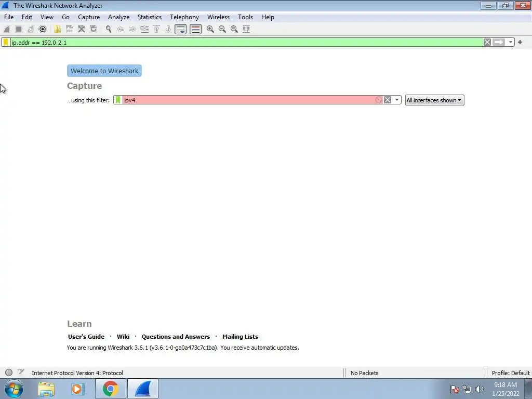Clear the capture filter ipv4 text
The height and width of the screenshot is (399, 532).
[388, 100]
